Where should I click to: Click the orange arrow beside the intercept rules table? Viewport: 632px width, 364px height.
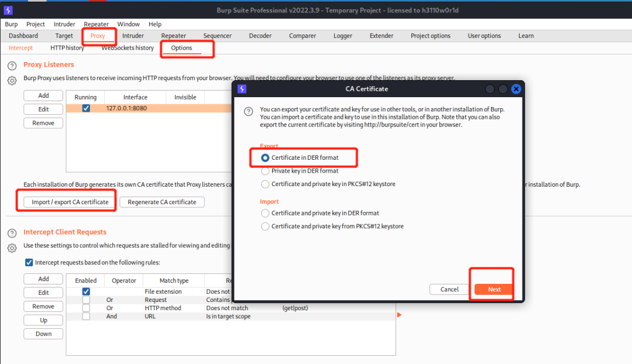point(399,314)
